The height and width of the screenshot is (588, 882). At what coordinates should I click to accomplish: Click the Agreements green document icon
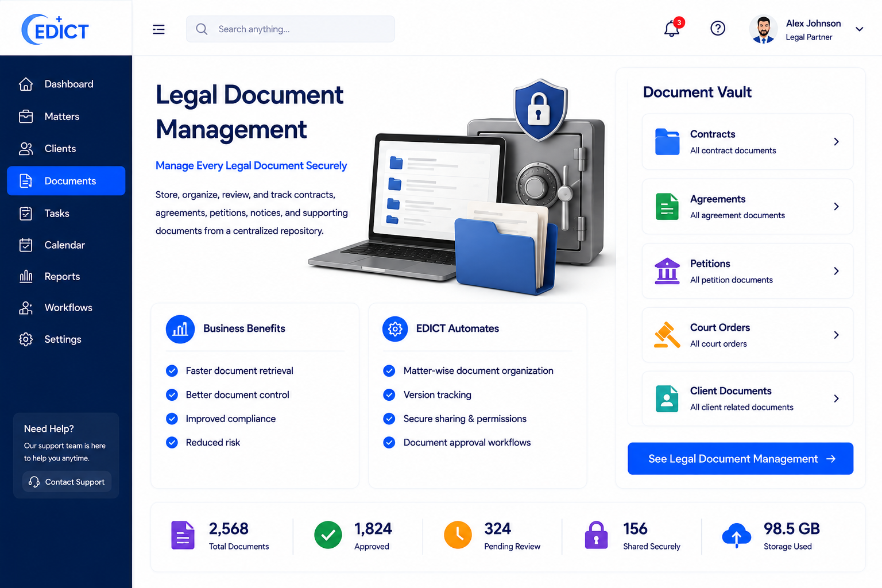667,206
